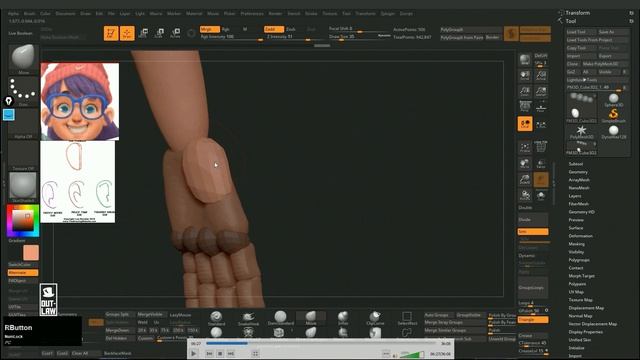This screenshot has height=360, width=640.
Task: Expand the Displacement Map section
Action: [586, 308]
